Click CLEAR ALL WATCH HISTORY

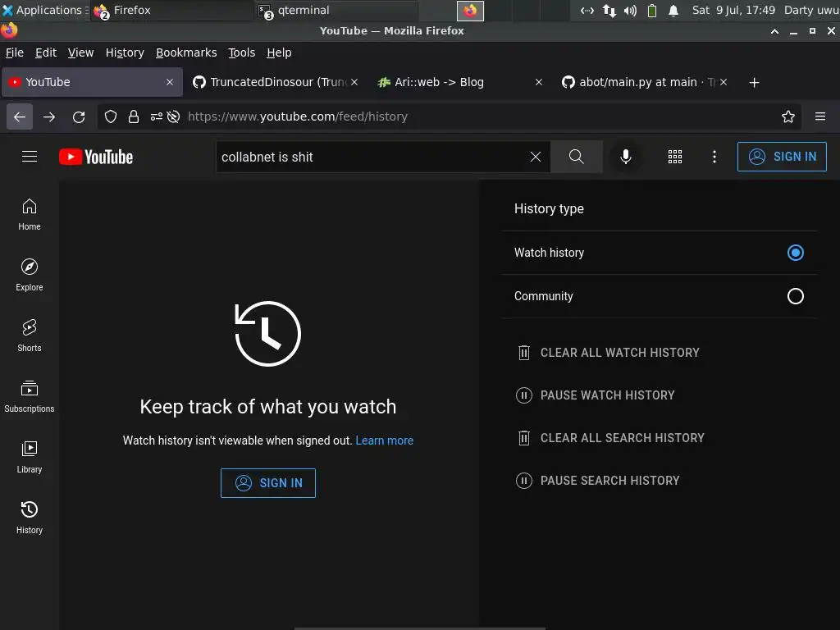(x=609, y=353)
